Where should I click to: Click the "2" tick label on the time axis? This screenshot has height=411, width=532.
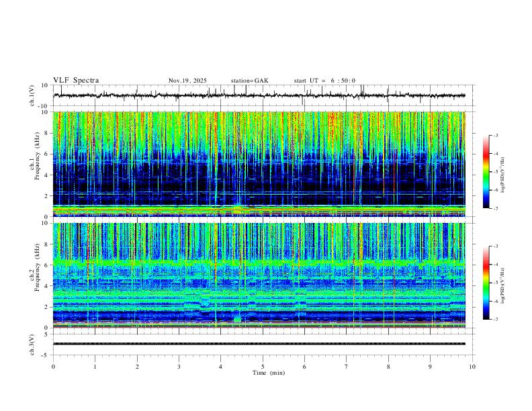pos(137,367)
